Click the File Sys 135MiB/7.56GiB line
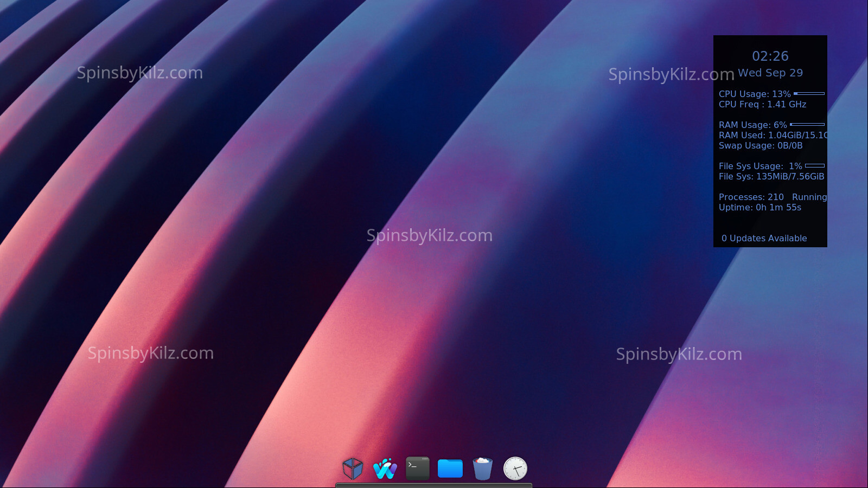Viewport: 868px width, 488px height. (x=771, y=177)
